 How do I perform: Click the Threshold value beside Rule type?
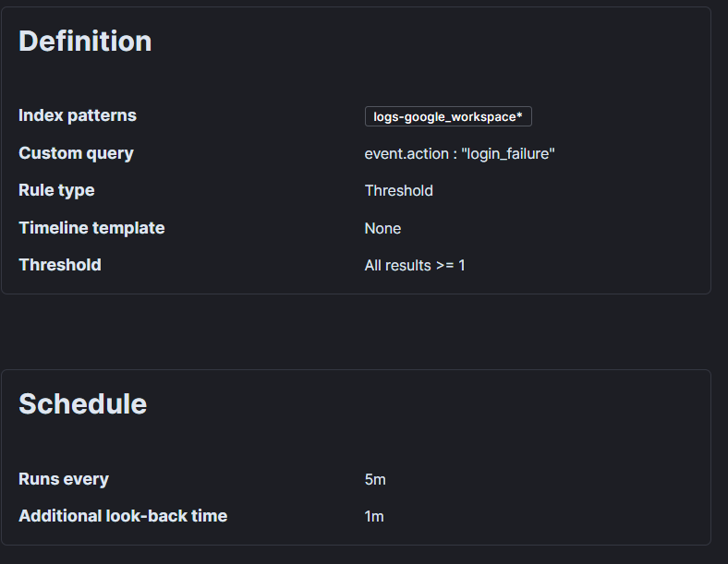coord(398,191)
